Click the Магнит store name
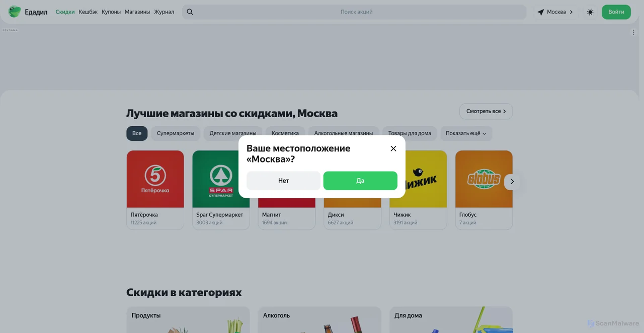 click(x=272, y=215)
